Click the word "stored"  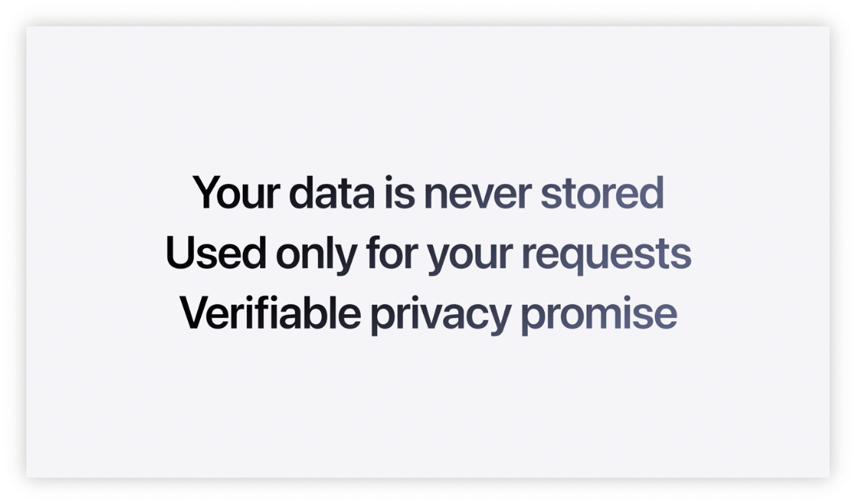[x=601, y=193]
